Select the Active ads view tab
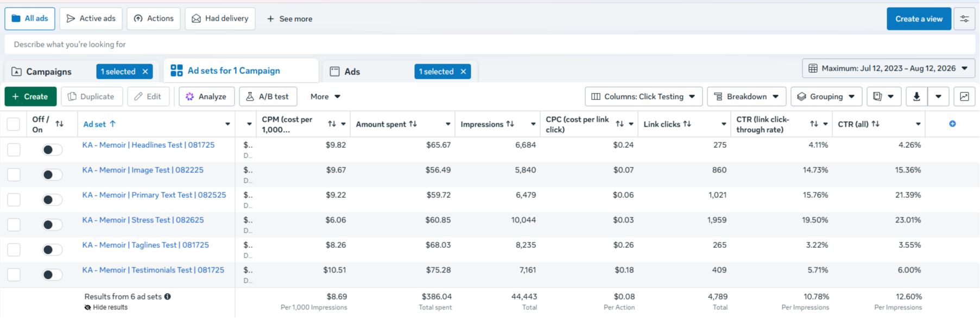The image size is (980, 318). [x=91, y=18]
